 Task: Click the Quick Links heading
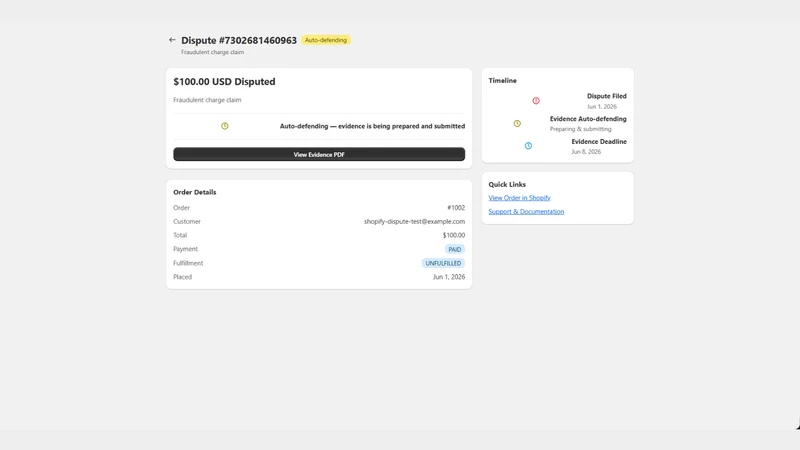coord(507,184)
